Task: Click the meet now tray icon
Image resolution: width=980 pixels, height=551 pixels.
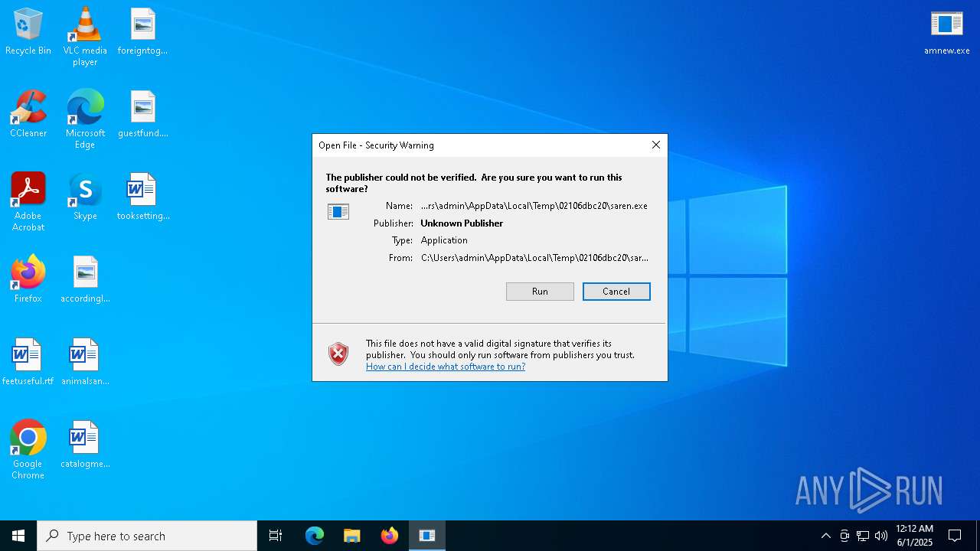Action: pos(844,536)
